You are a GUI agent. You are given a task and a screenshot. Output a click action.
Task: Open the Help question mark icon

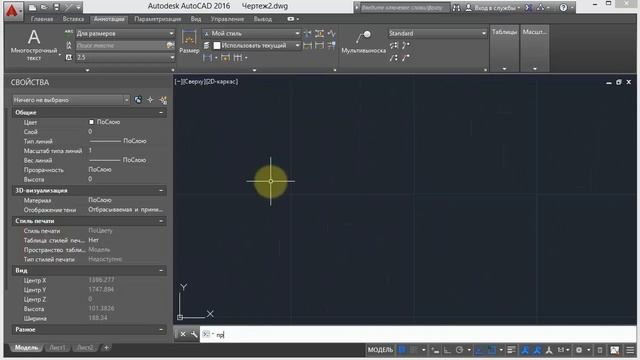click(x=563, y=8)
